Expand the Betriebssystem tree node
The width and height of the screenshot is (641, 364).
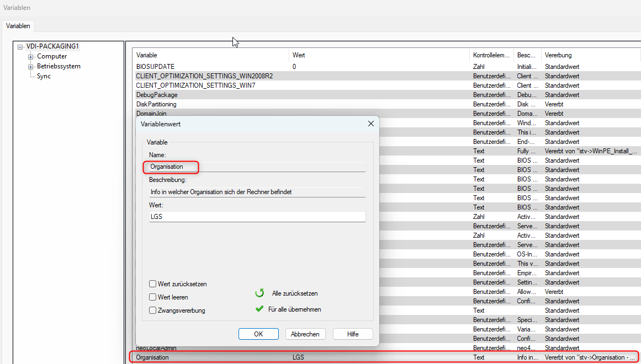pyautogui.click(x=31, y=67)
